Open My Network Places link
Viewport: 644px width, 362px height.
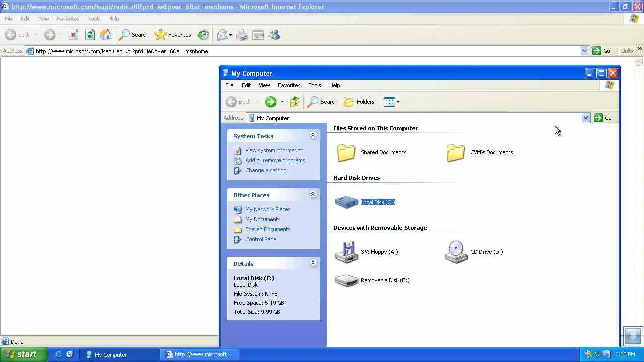tap(268, 209)
